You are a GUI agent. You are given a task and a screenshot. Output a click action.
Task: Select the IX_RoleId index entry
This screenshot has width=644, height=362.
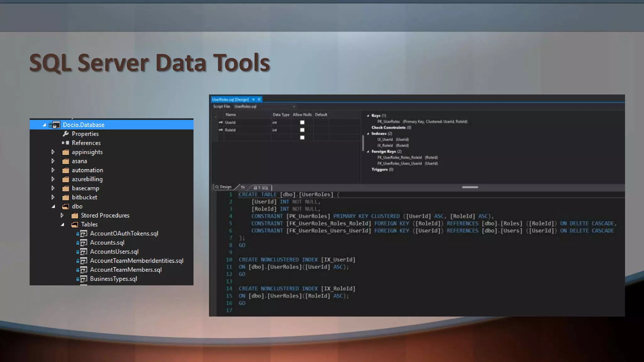point(393,145)
